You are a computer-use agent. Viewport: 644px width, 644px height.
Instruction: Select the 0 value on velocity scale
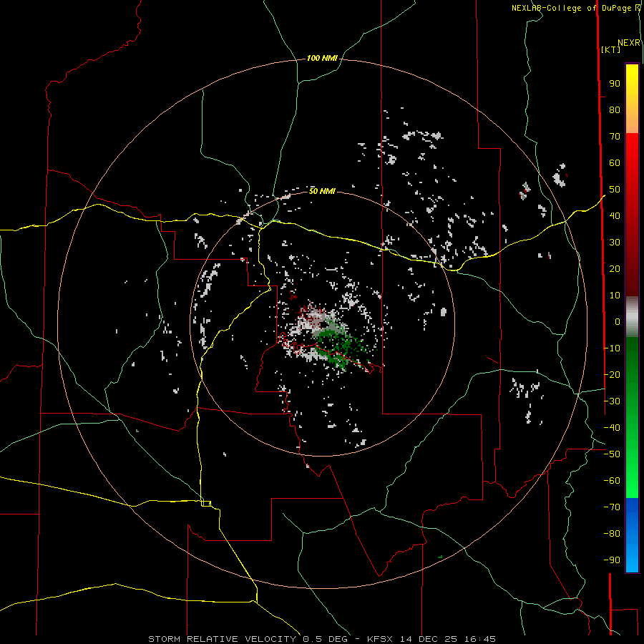tap(618, 322)
